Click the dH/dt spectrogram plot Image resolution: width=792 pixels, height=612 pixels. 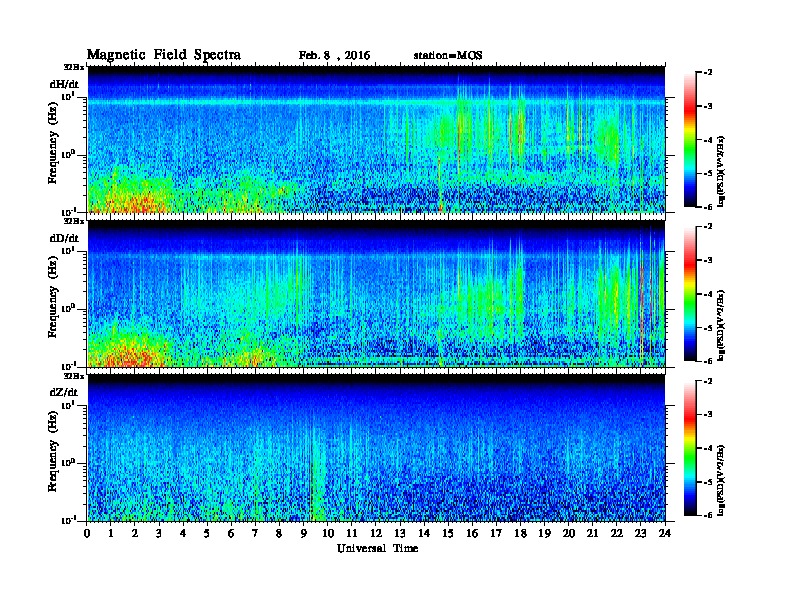tap(376, 139)
